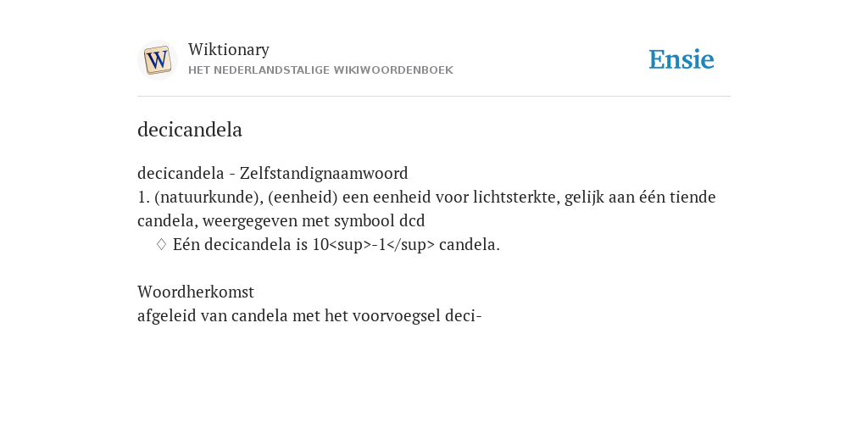Click the Wiktionary W tile logo icon
Image resolution: width=868 pixels, height=434 pixels.
(157, 60)
